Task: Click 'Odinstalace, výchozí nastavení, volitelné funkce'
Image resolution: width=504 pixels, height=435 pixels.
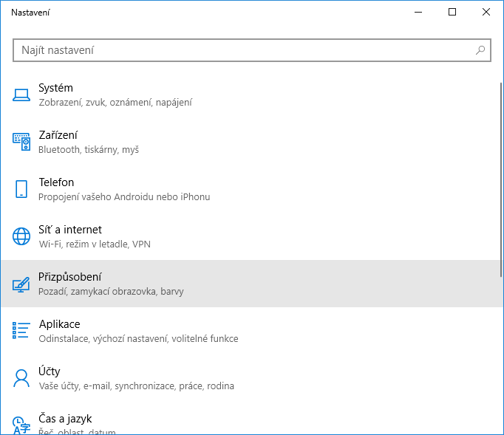Action: [x=138, y=338]
